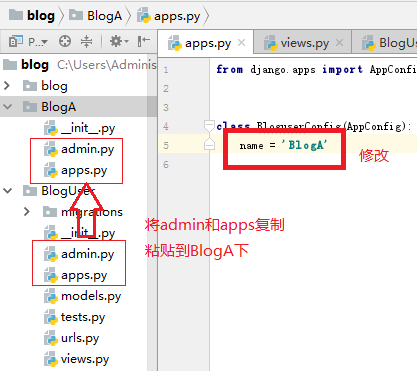Image resolution: width=417 pixels, height=371 pixels.
Task: Collapse the BlogUser folder
Action: point(7,191)
